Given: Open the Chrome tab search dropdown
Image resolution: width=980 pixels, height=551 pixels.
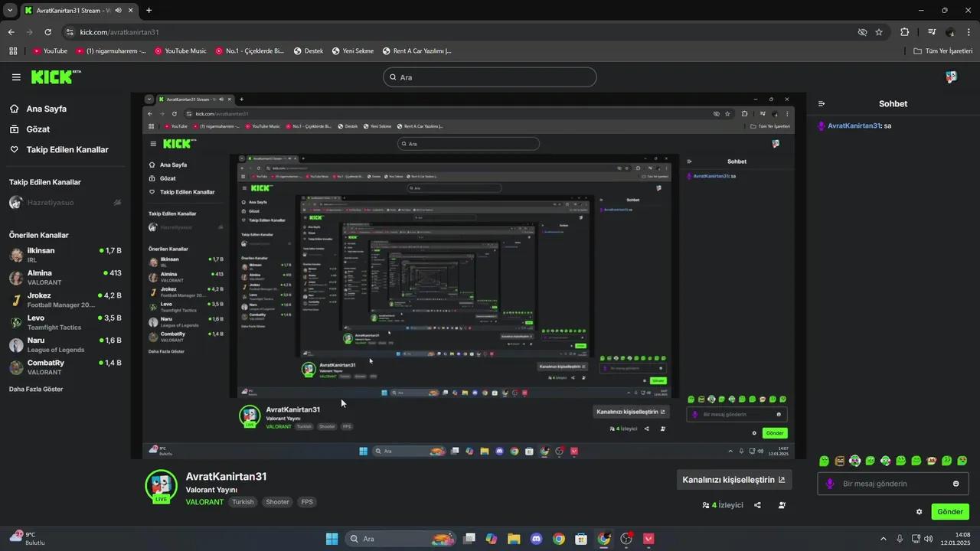Looking at the screenshot, I should pyautogui.click(x=10, y=11).
